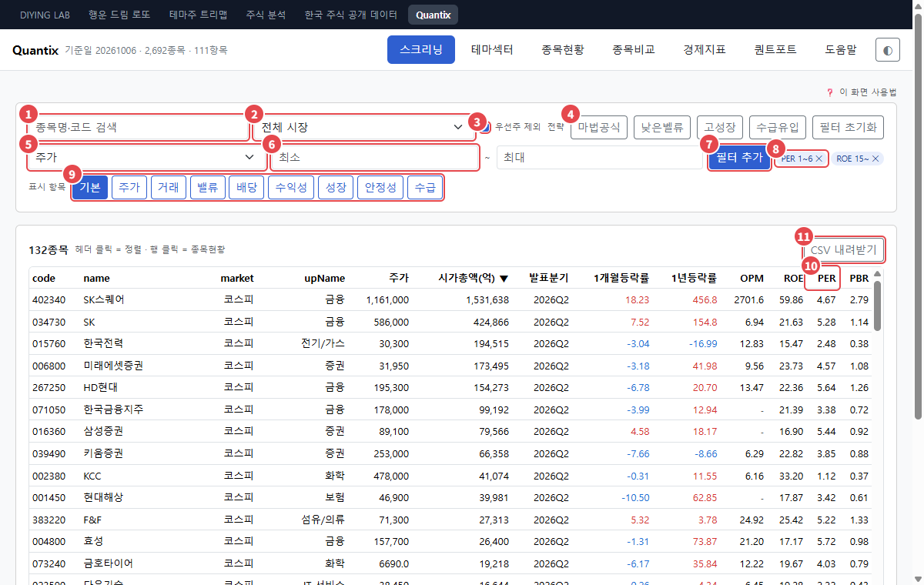Toggle the 성장 display group button

pos(336,187)
